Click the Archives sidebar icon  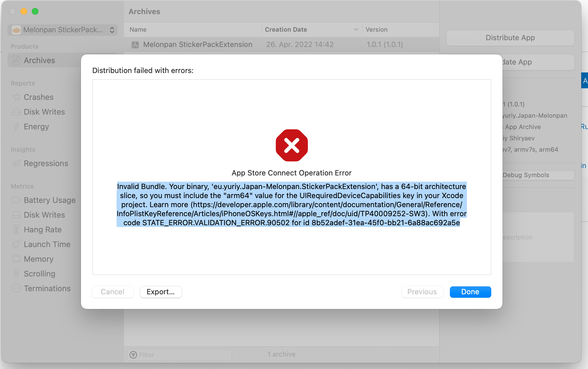(x=16, y=60)
